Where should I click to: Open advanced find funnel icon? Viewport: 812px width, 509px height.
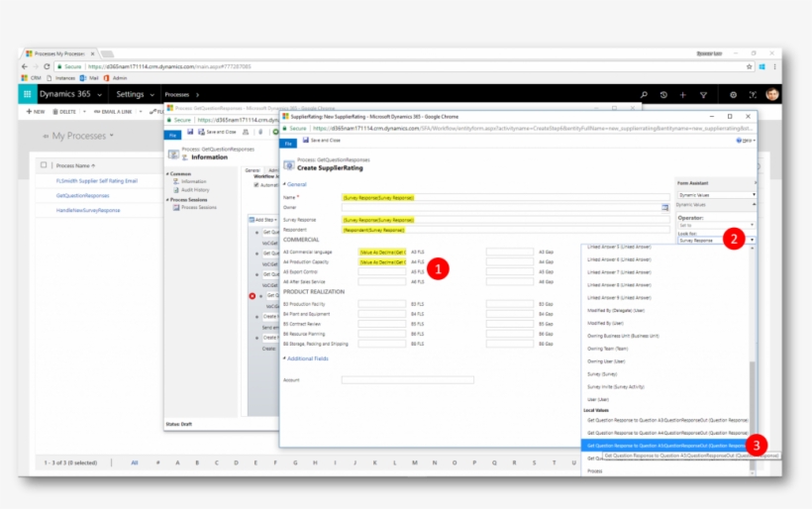(703, 94)
